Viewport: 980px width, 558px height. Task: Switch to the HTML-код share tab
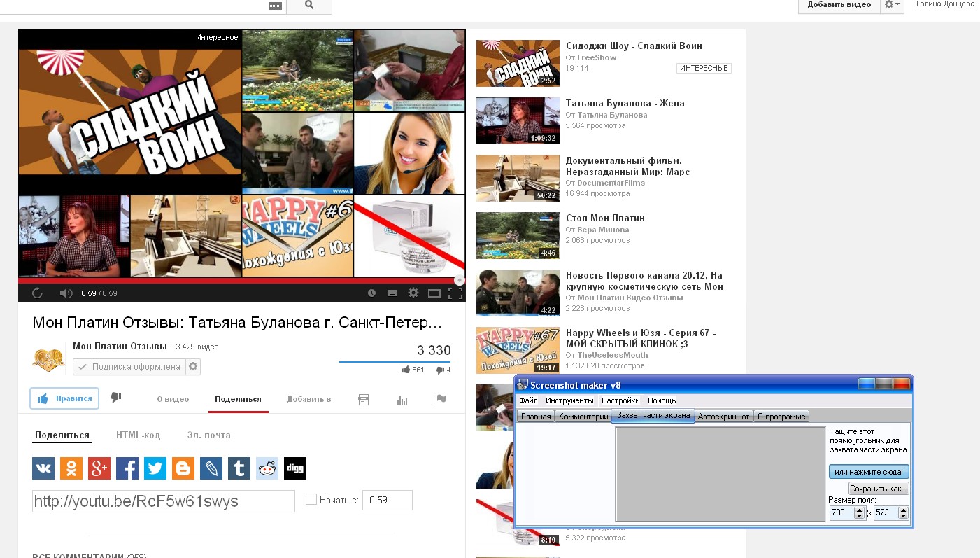coord(139,435)
